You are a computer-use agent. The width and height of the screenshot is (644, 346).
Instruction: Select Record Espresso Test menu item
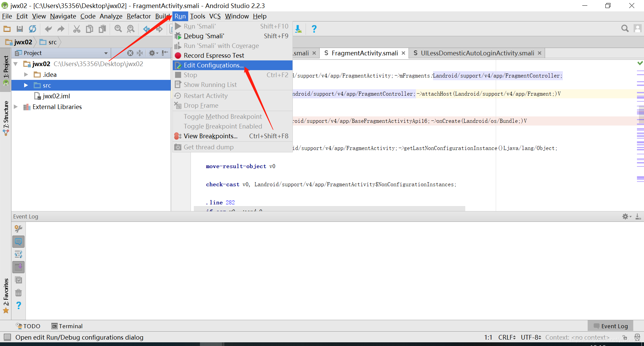232,55
